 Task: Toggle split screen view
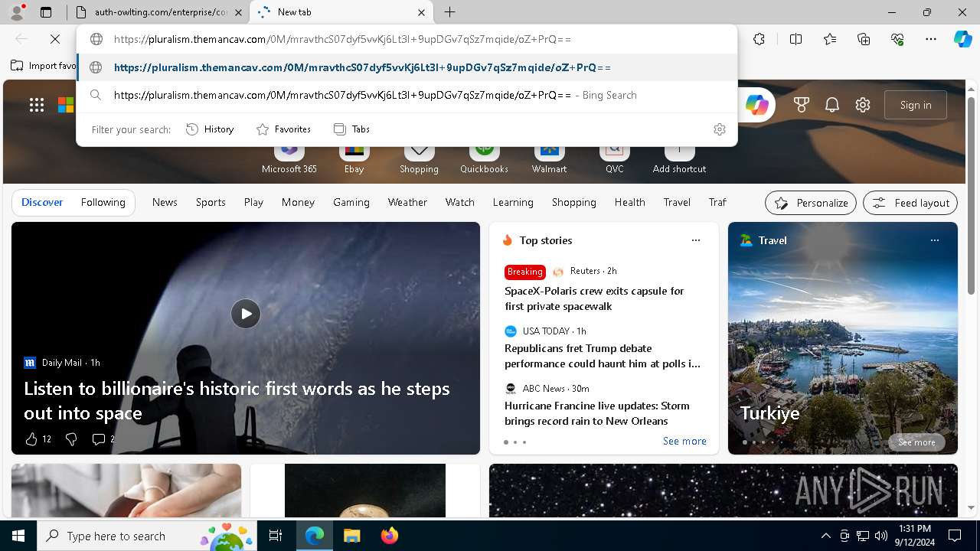coord(795,39)
